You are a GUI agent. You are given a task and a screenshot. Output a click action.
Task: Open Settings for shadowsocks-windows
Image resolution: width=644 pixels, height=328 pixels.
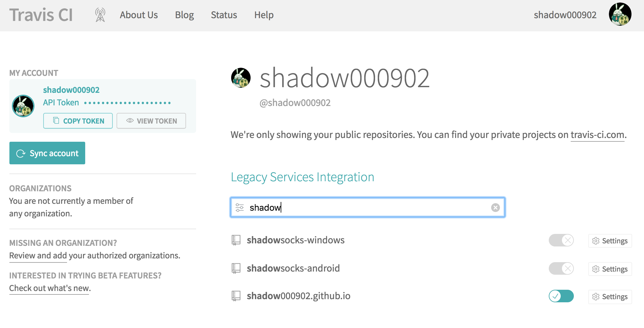[610, 241]
